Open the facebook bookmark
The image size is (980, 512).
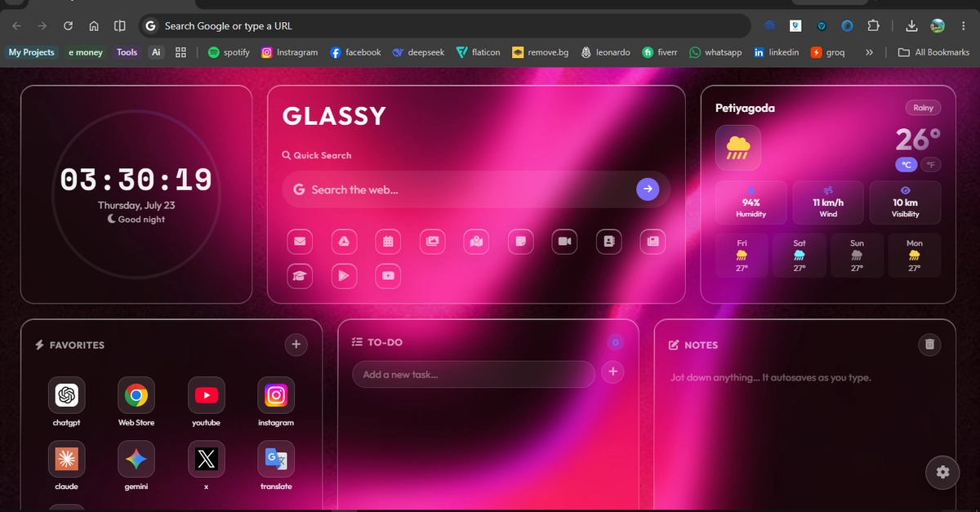pos(355,52)
